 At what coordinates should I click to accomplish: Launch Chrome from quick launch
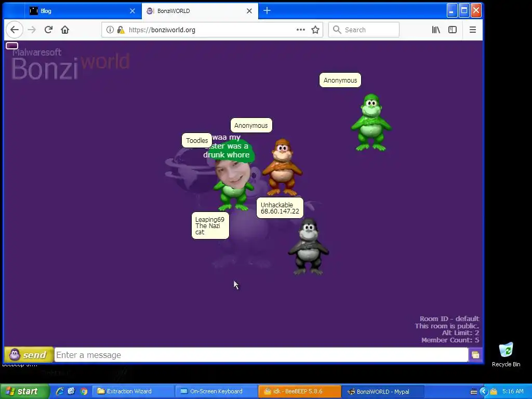pos(84,391)
